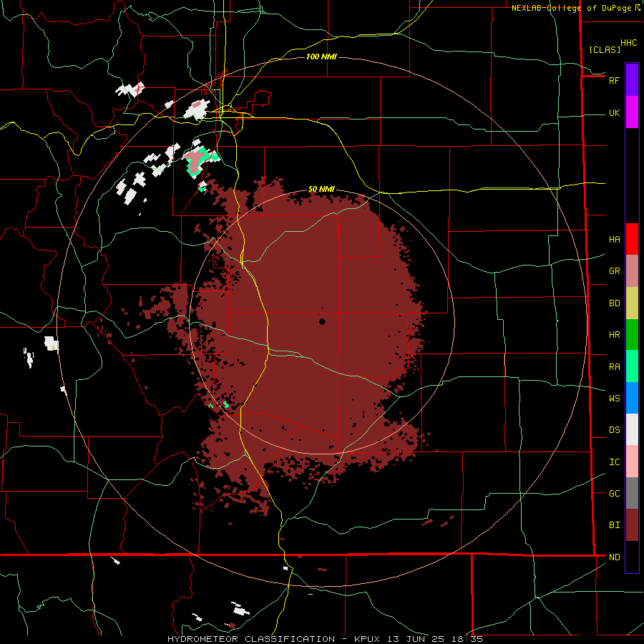Click the ND black legend swatch
This screenshot has height=644, width=644.
pos(632,557)
